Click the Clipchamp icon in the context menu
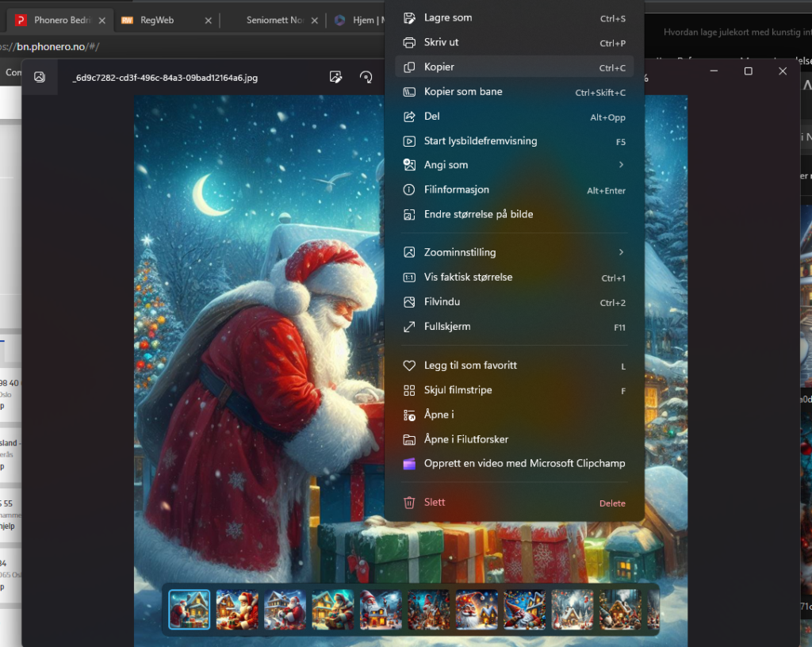The width and height of the screenshot is (812, 647). click(x=409, y=464)
